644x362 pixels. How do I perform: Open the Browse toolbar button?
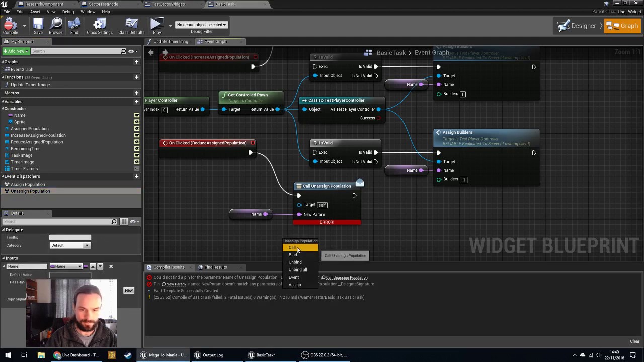pos(55,26)
